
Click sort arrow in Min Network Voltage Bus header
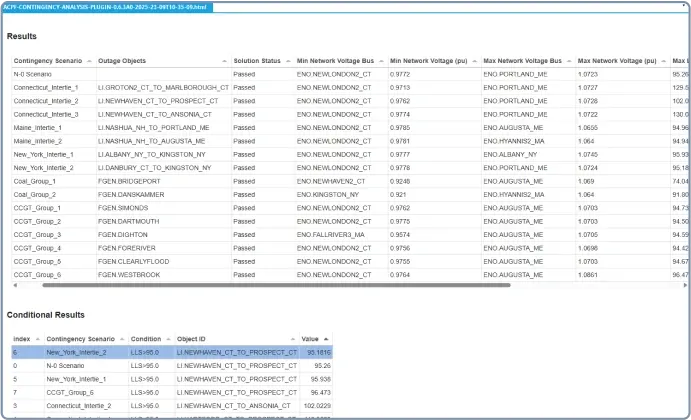(379, 61)
